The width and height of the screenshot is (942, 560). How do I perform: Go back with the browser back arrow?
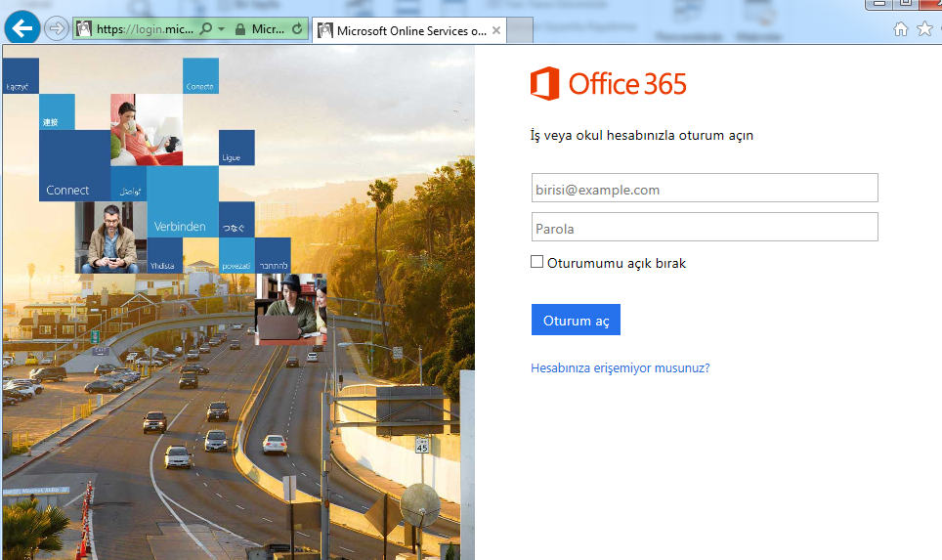click(22, 28)
